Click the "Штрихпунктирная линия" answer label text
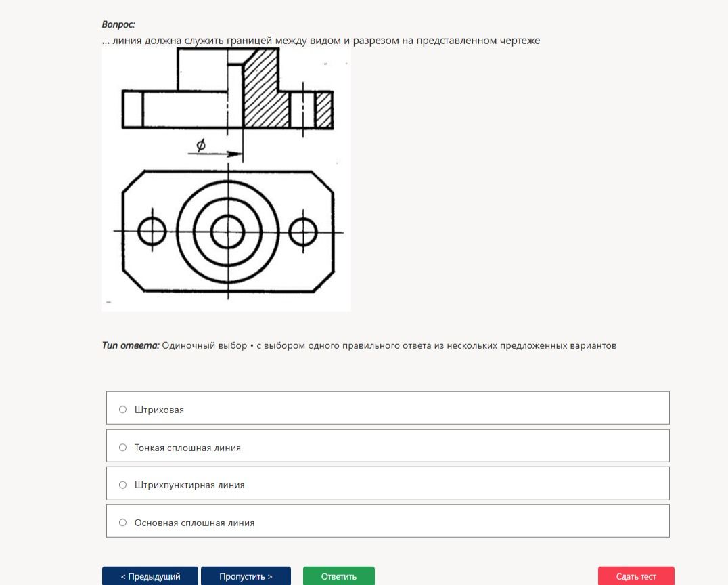728x585 pixels. click(189, 485)
